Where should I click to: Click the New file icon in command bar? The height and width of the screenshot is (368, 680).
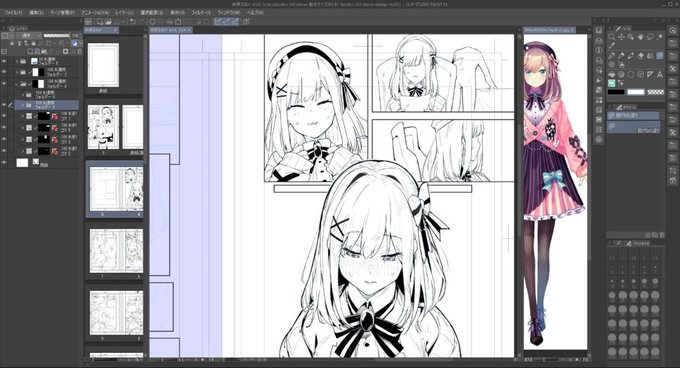[100, 22]
